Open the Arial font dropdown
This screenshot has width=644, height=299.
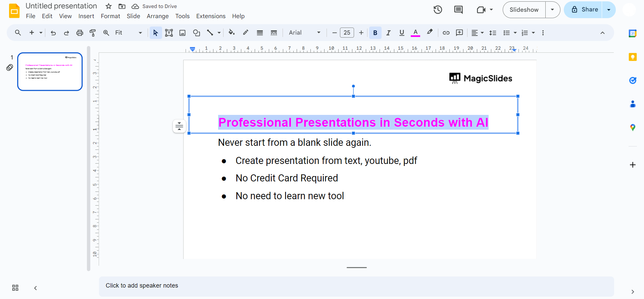(304, 33)
